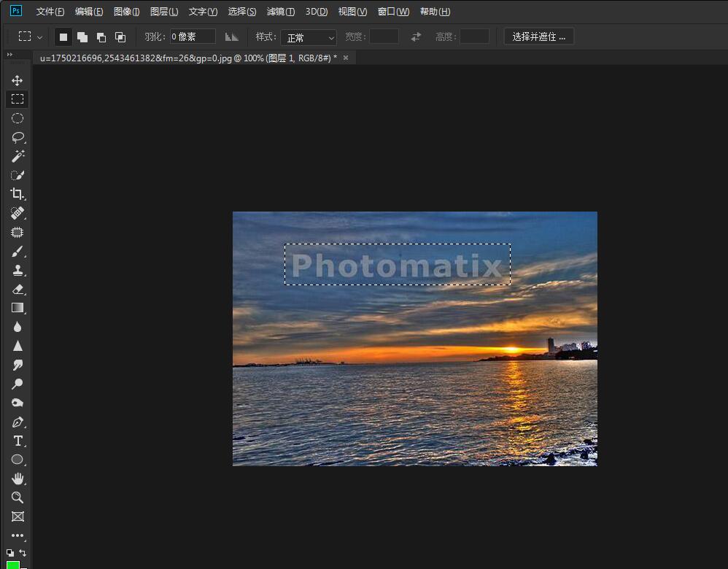Enable the New Selection mode button
This screenshot has height=569, width=728.
tap(63, 36)
